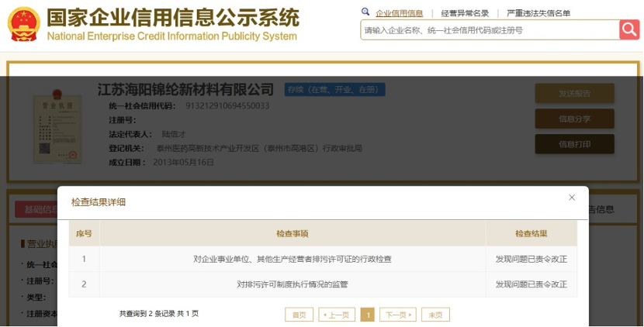Click the small magnifier icon beside 企业信用信息
The width and height of the screenshot is (644, 327).
[365, 12]
